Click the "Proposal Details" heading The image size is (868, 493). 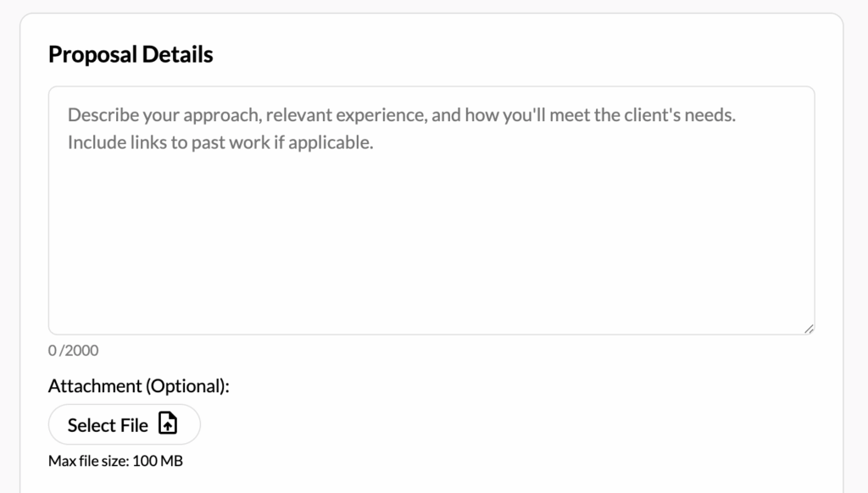click(x=131, y=55)
